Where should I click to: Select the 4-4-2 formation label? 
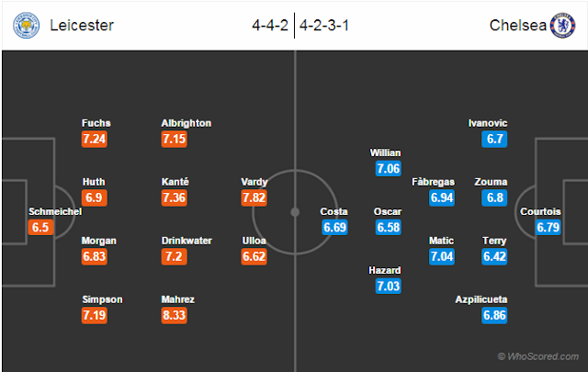[x=270, y=25]
